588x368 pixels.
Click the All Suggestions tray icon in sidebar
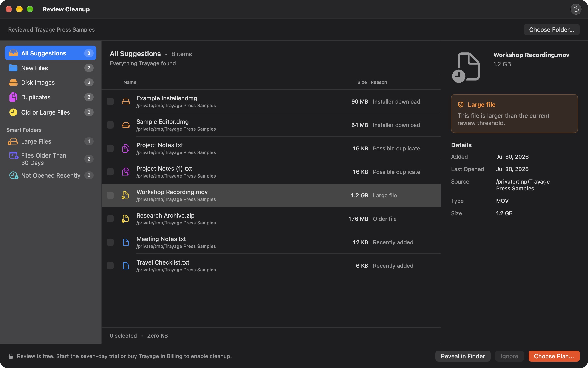pyautogui.click(x=13, y=53)
